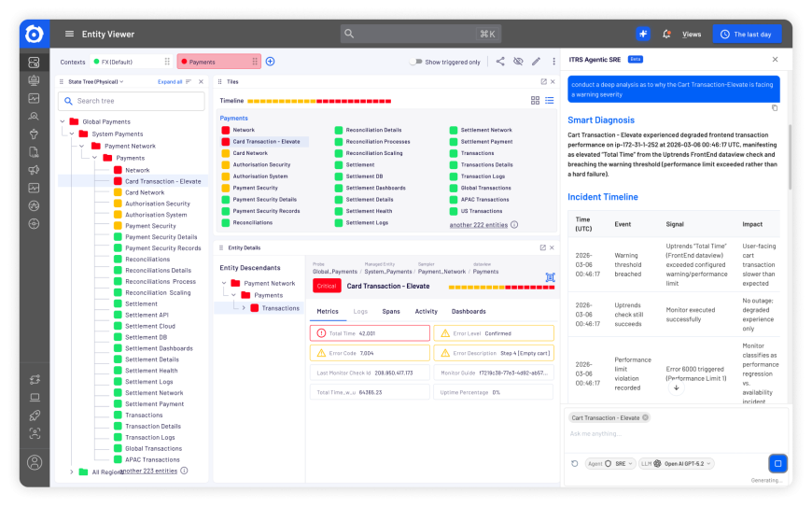Switch to the Metrics tab
This screenshot has height=507, width=812.
[328, 311]
